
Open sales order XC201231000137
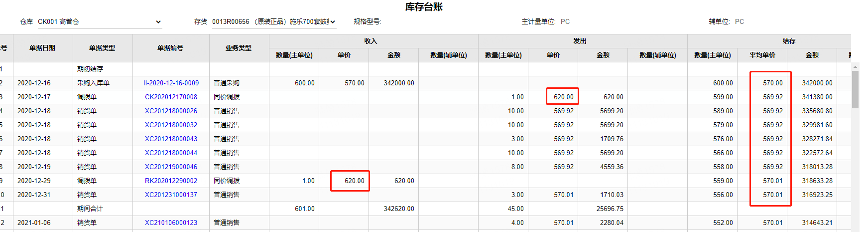(x=171, y=195)
